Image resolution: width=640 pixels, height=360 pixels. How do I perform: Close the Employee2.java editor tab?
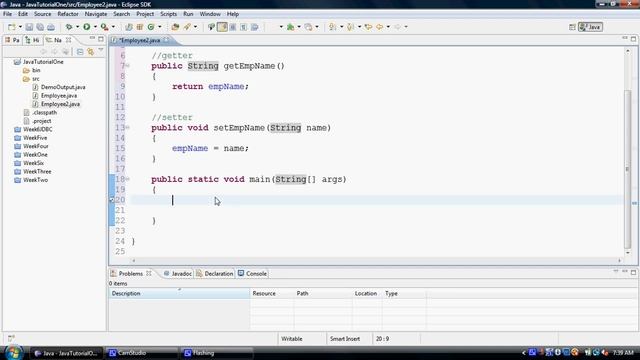tap(166, 40)
